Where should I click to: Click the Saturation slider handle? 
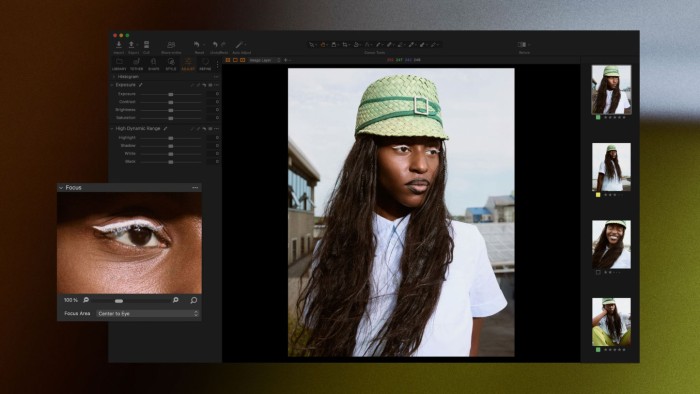pyautogui.click(x=171, y=118)
